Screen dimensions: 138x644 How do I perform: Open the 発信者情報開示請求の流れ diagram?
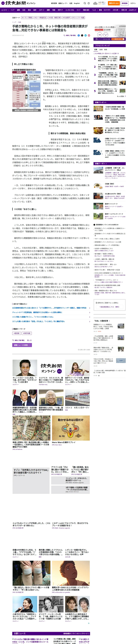point(27,90)
